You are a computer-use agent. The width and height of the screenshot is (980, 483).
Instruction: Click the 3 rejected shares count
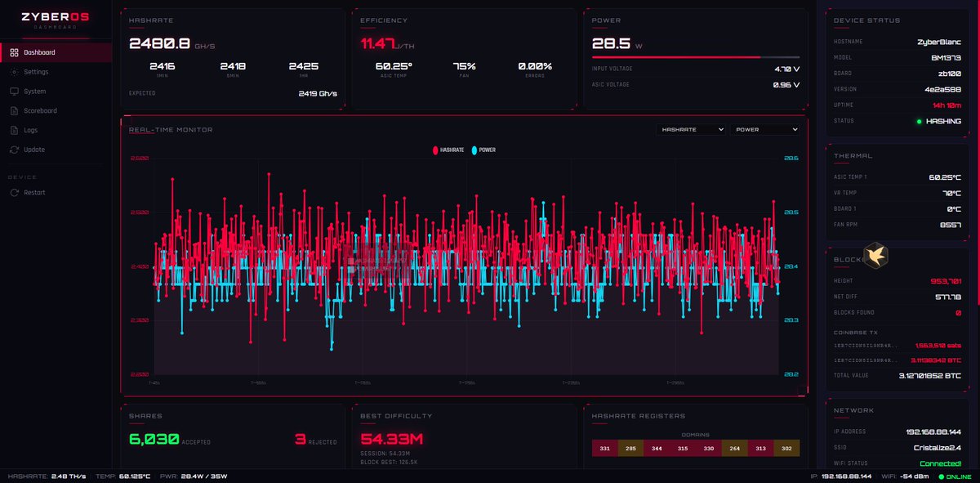[x=300, y=440]
